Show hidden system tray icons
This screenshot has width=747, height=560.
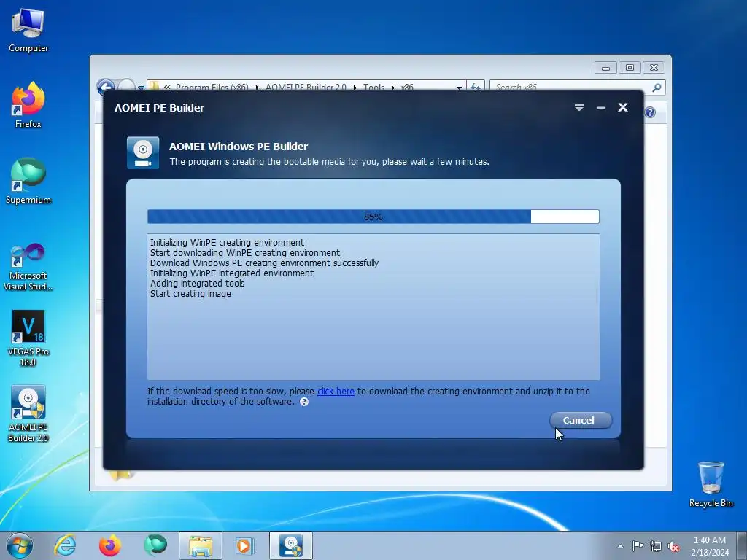620,546
